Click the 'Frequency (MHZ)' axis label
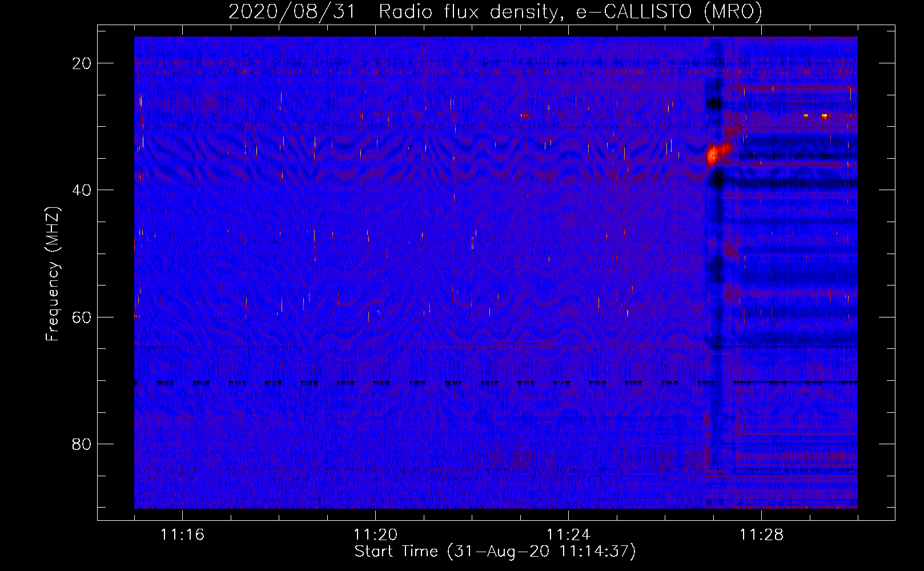The height and width of the screenshot is (571, 924). (52, 274)
